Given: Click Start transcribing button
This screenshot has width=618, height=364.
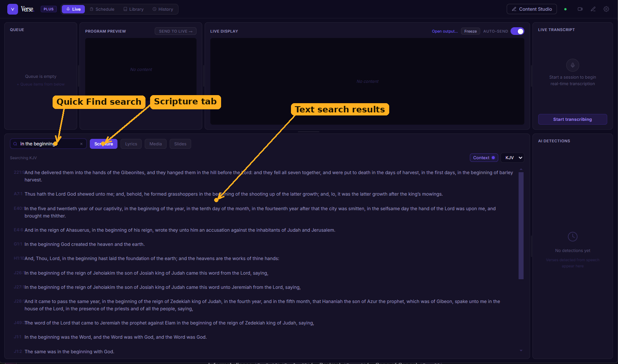Looking at the screenshot, I should click(572, 119).
